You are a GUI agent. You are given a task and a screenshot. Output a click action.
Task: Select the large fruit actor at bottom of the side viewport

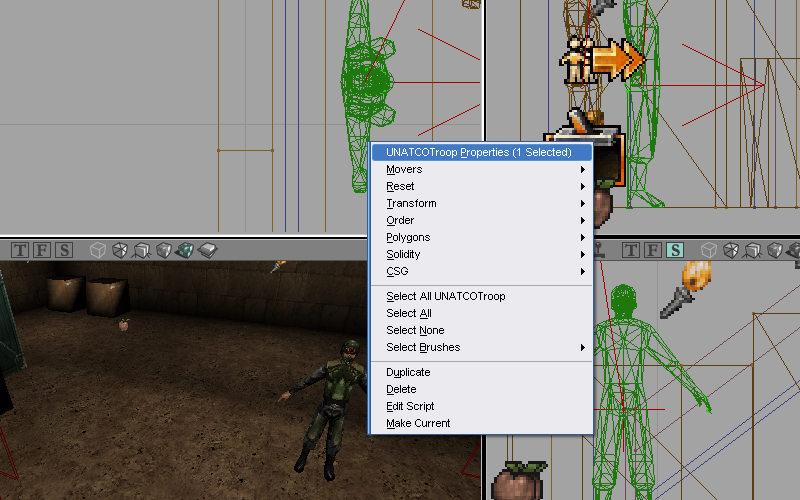[x=519, y=480]
